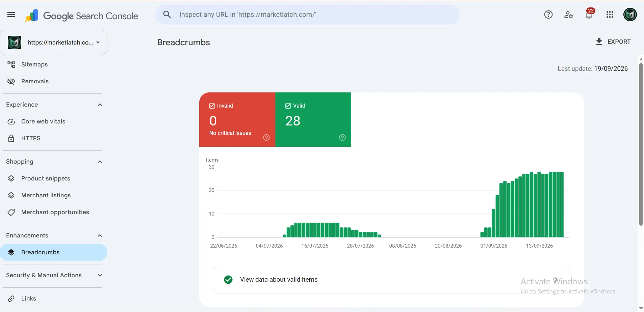The width and height of the screenshot is (644, 312).
Task: Click the Sitemaps icon
Action: [x=11, y=64]
